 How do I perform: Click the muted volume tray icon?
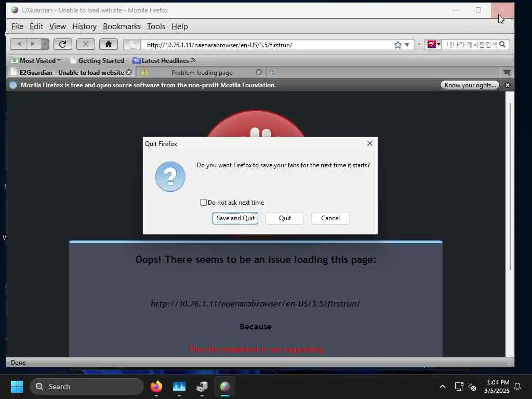[x=472, y=387]
